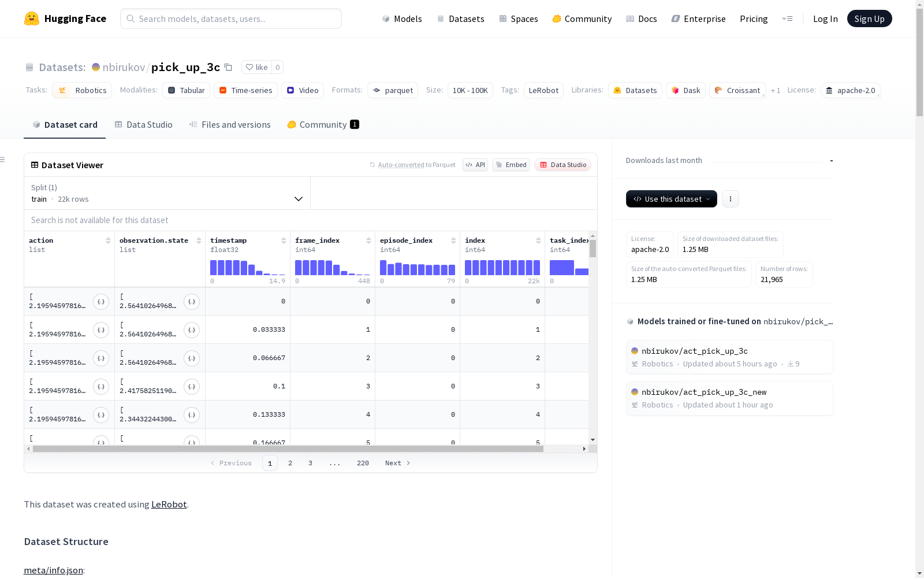Switch to the Data Studio tab
The width and height of the screenshot is (924, 578).
coord(144,125)
